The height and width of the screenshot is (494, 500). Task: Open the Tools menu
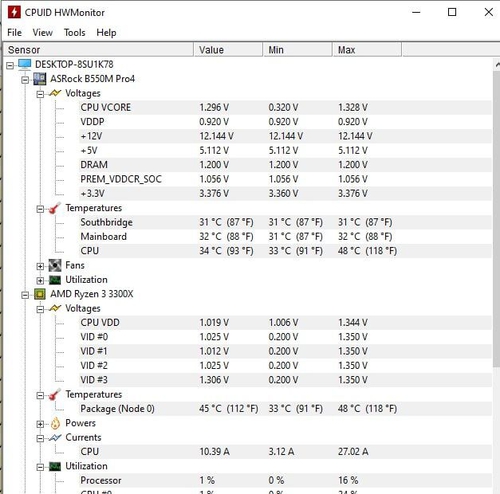click(75, 33)
